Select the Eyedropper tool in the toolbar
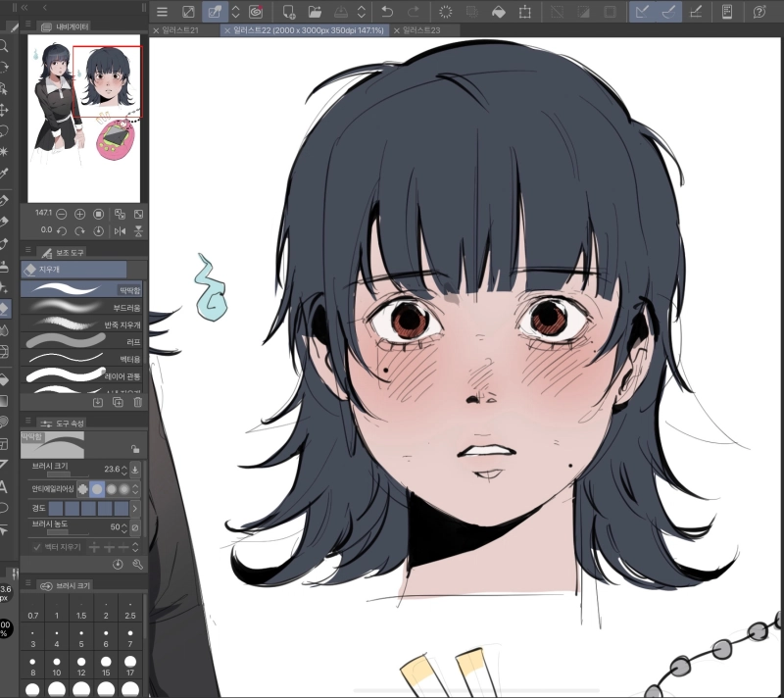This screenshot has height=698, width=784. 5,174
